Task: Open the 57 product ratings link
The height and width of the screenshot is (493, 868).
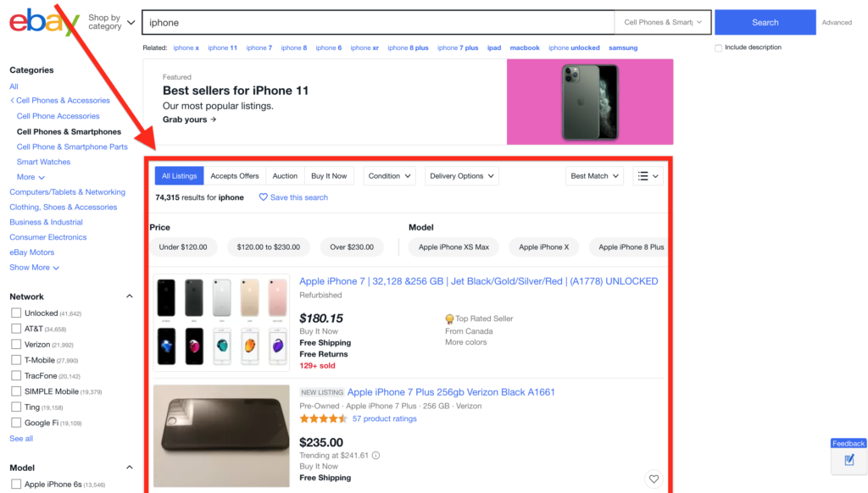Action: (x=385, y=418)
